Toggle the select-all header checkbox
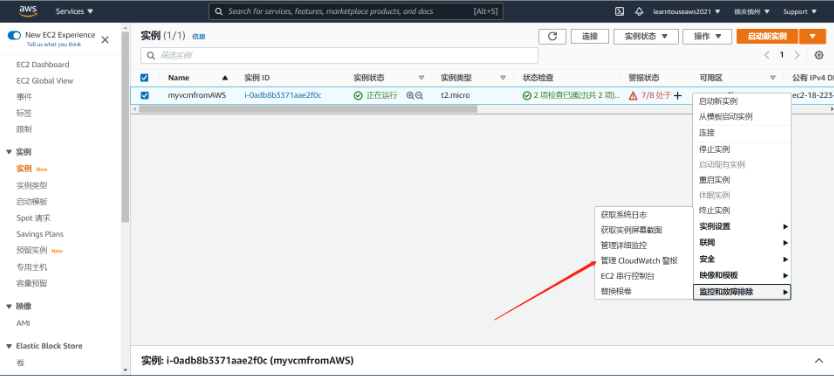The image size is (834, 376). (144, 78)
